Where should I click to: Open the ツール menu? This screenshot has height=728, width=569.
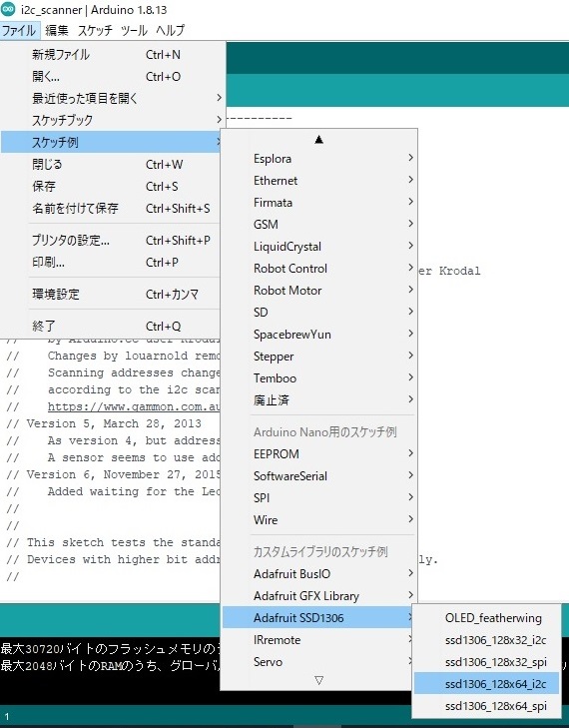point(134,31)
